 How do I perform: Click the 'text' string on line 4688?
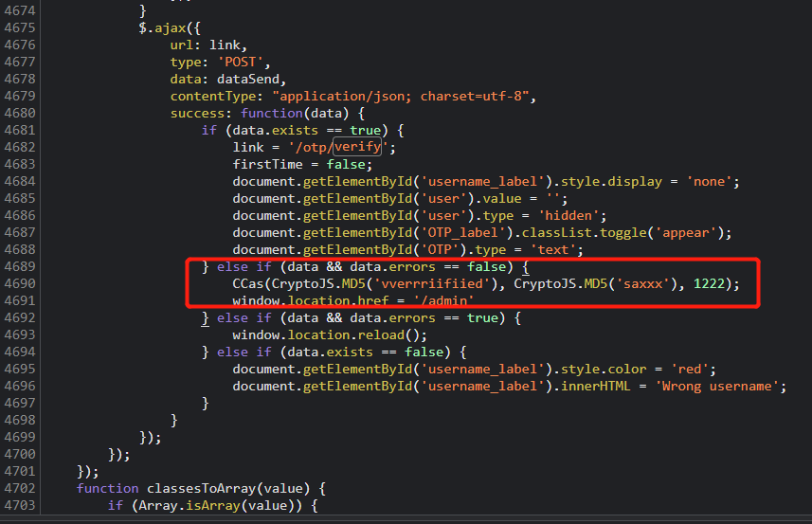click(553, 250)
